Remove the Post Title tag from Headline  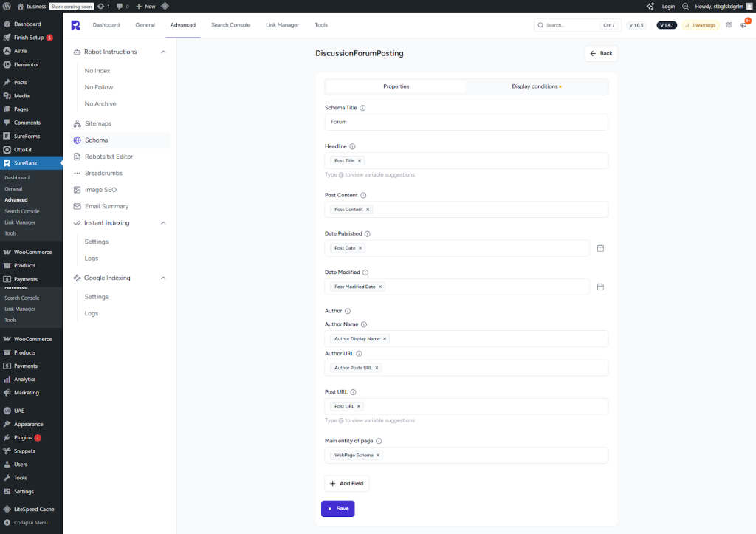click(360, 160)
